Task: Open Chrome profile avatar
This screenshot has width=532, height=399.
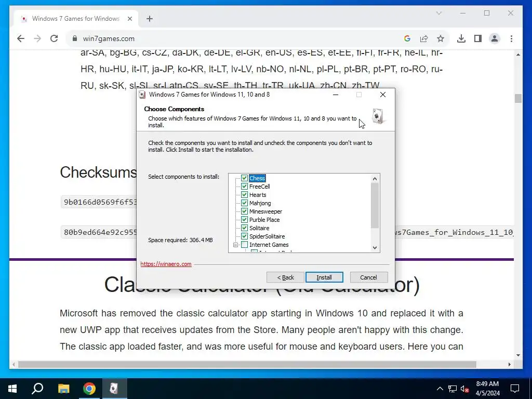Action: click(495, 38)
